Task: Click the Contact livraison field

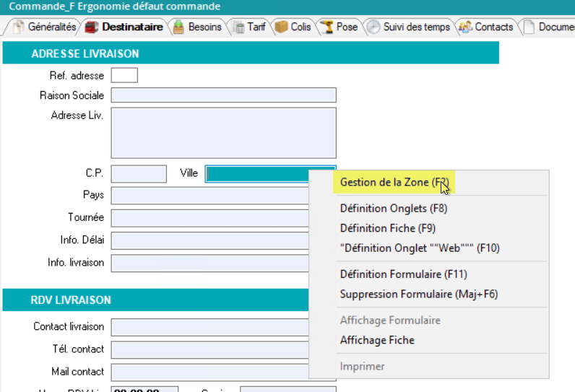Action: tap(209, 327)
